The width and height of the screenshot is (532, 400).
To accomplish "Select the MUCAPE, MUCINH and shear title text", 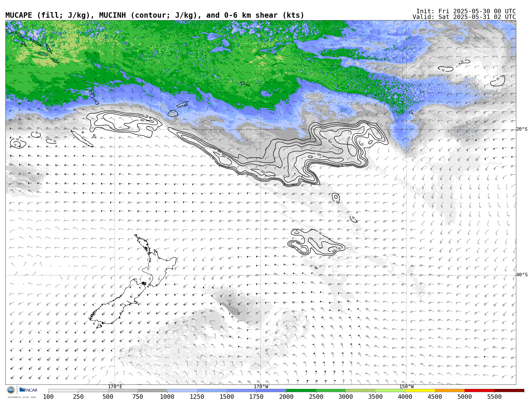I will coord(155,15).
